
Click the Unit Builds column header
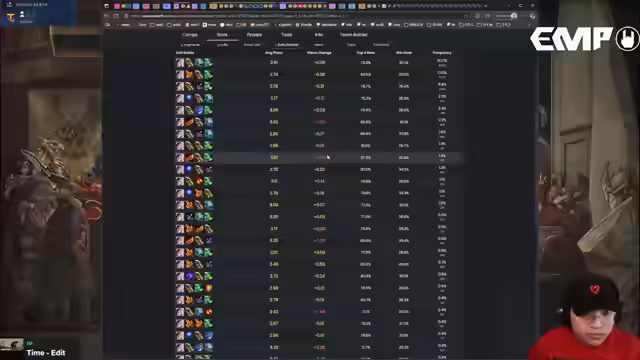(x=185, y=53)
